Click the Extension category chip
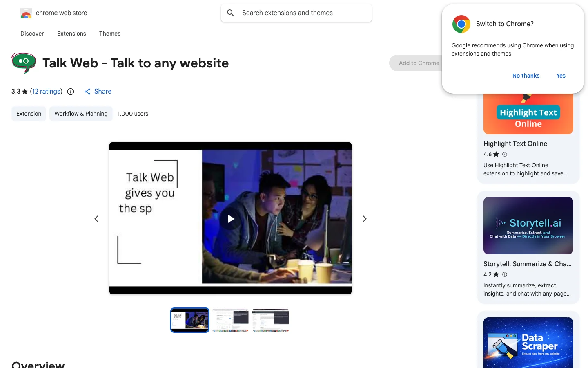 click(x=29, y=114)
